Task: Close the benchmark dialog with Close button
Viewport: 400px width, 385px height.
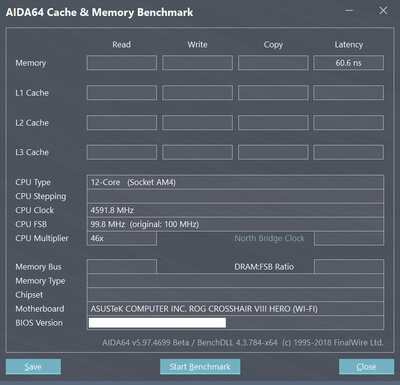Action: click(x=366, y=367)
